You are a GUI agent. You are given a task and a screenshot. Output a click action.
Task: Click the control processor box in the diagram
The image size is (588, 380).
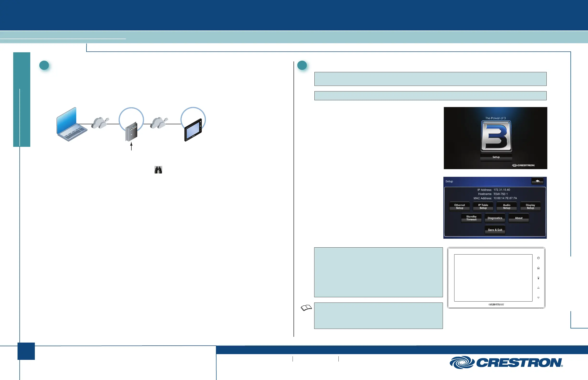(131, 132)
